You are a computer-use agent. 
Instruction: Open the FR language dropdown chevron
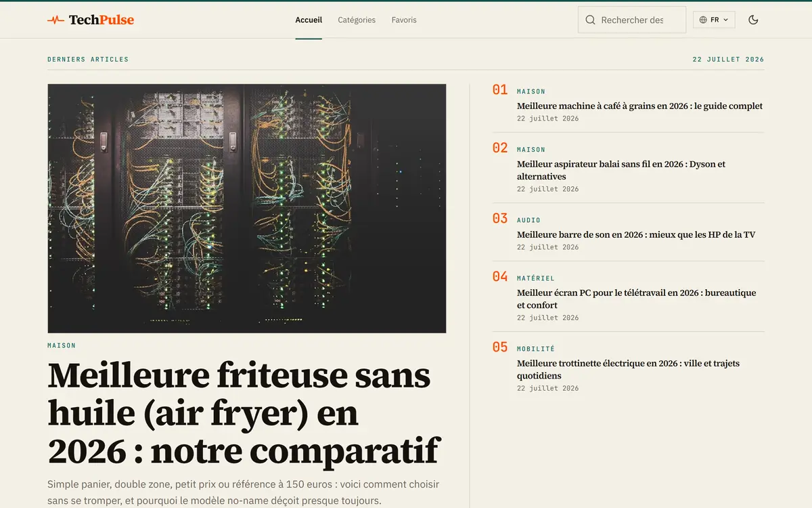click(x=726, y=20)
